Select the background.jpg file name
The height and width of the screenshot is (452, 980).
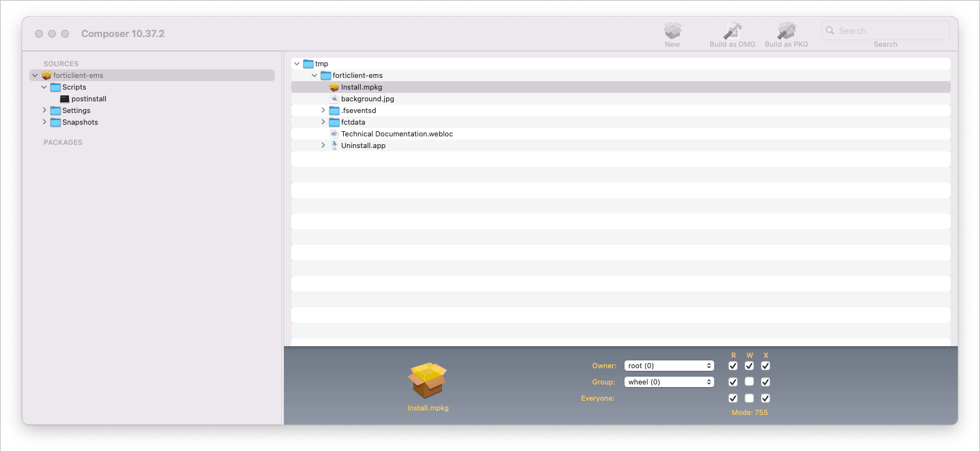tap(368, 99)
